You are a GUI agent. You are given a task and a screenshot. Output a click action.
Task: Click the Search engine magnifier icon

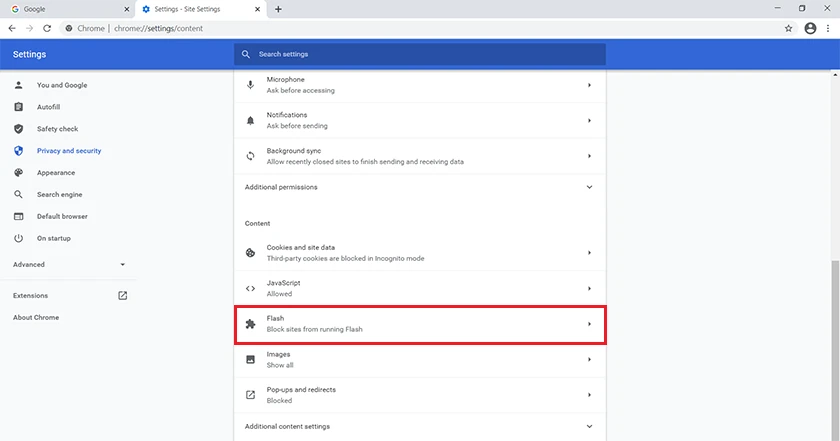[18, 195]
